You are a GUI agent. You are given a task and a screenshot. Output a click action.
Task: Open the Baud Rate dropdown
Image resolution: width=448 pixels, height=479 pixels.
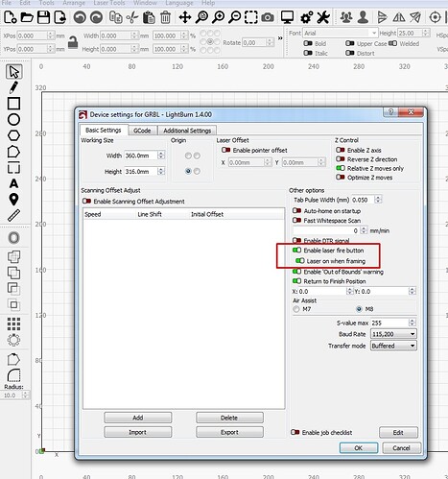click(393, 334)
